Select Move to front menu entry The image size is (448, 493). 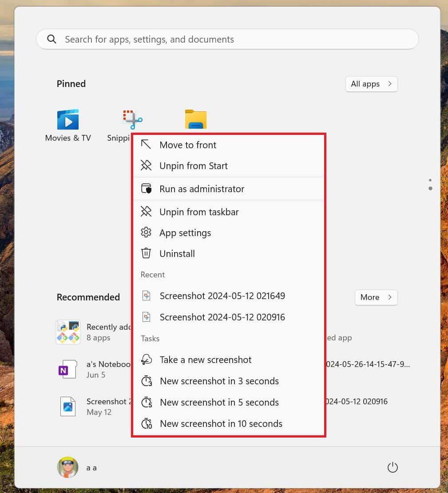pos(187,145)
